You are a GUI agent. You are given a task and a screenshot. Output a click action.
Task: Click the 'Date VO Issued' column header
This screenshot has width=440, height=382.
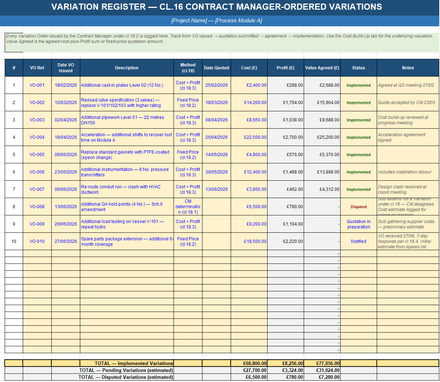(66, 68)
